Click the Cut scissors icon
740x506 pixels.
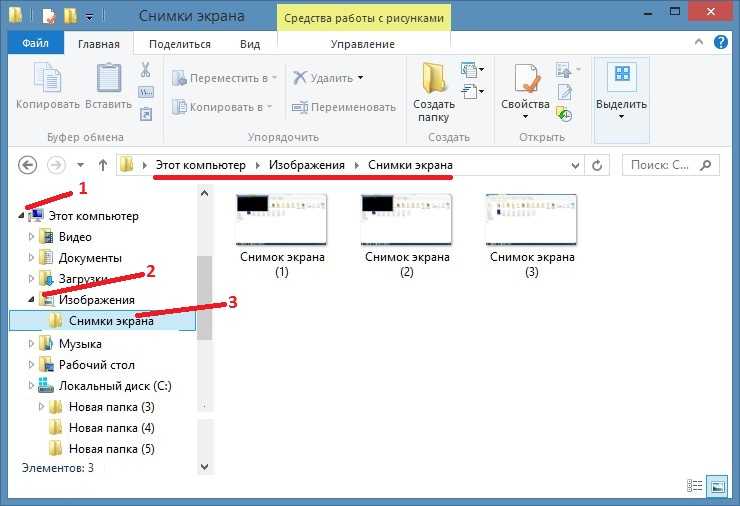(145, 70)
